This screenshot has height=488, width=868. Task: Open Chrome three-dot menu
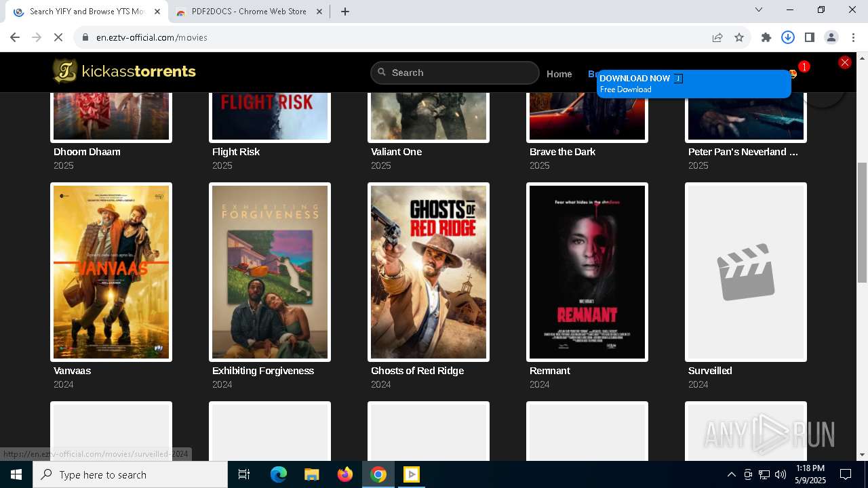point(853,37)
